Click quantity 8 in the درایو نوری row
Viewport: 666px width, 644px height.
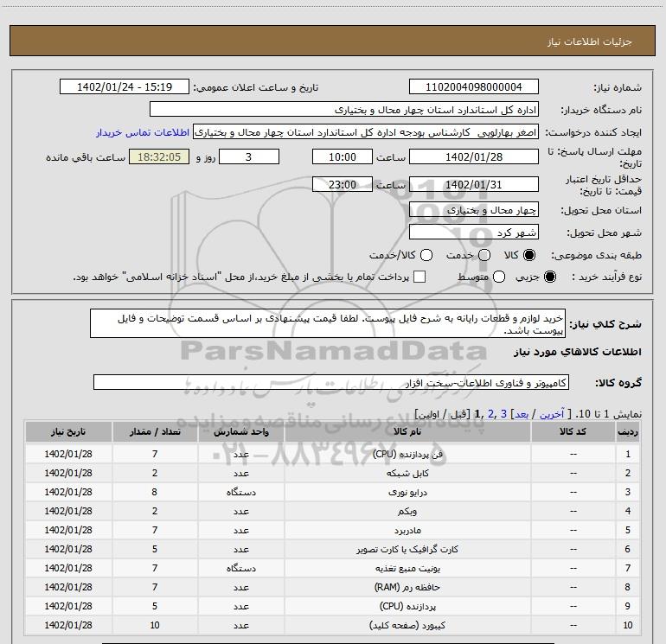[x=155, y=492]
